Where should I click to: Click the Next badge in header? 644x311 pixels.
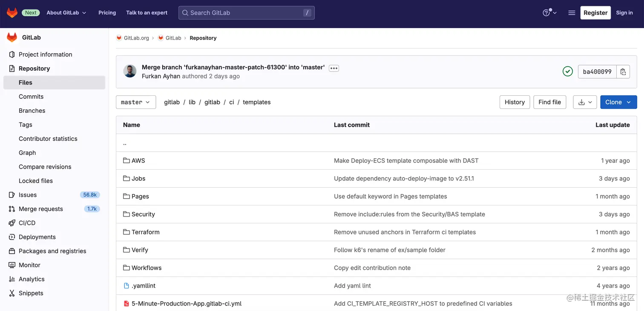coord(31,13)
